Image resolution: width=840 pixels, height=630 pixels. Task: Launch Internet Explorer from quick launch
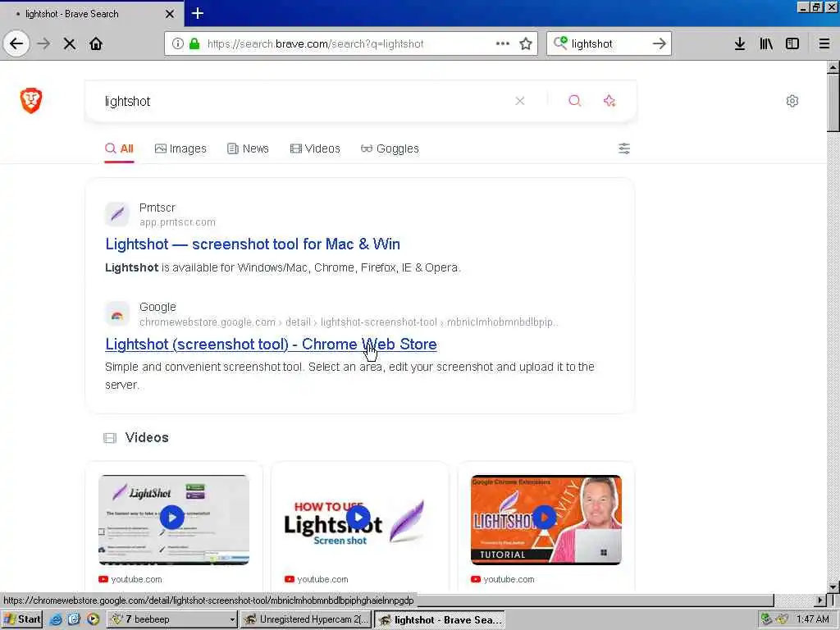click(56, 619)
